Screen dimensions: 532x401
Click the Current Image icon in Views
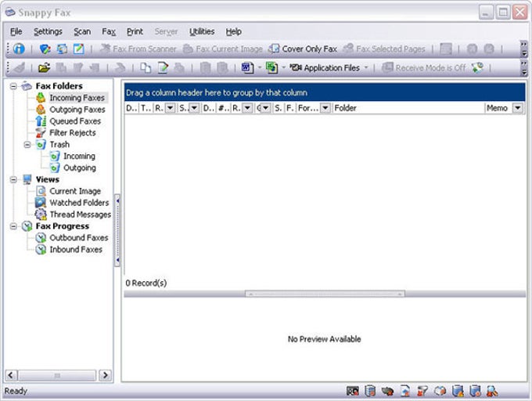(41, 191)
